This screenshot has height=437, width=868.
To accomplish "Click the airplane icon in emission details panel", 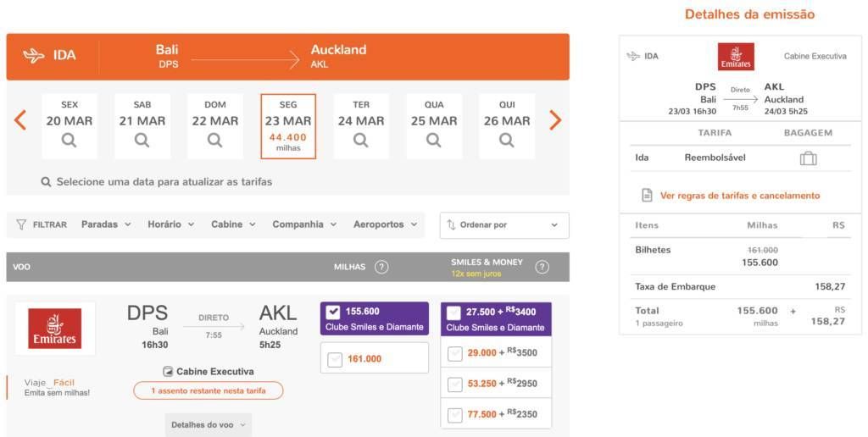I will tap(632, 57).
